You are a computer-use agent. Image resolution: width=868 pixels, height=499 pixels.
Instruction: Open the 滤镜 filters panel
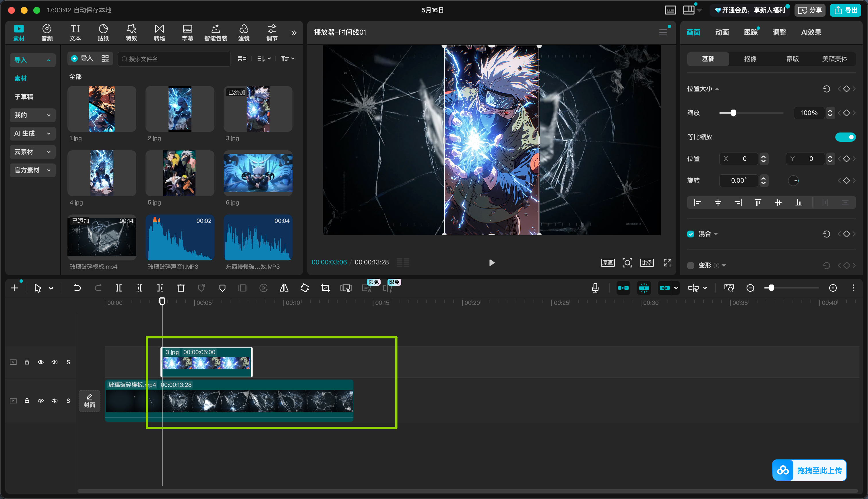244,33
